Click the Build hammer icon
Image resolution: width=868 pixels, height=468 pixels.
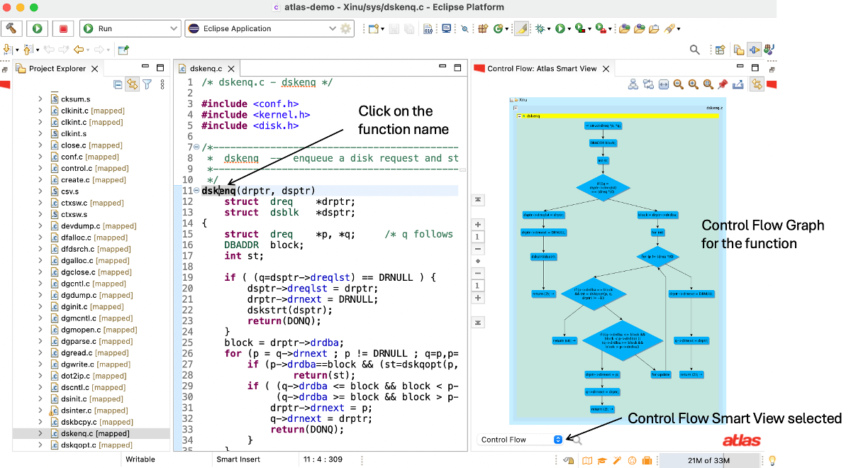point(11,28)
